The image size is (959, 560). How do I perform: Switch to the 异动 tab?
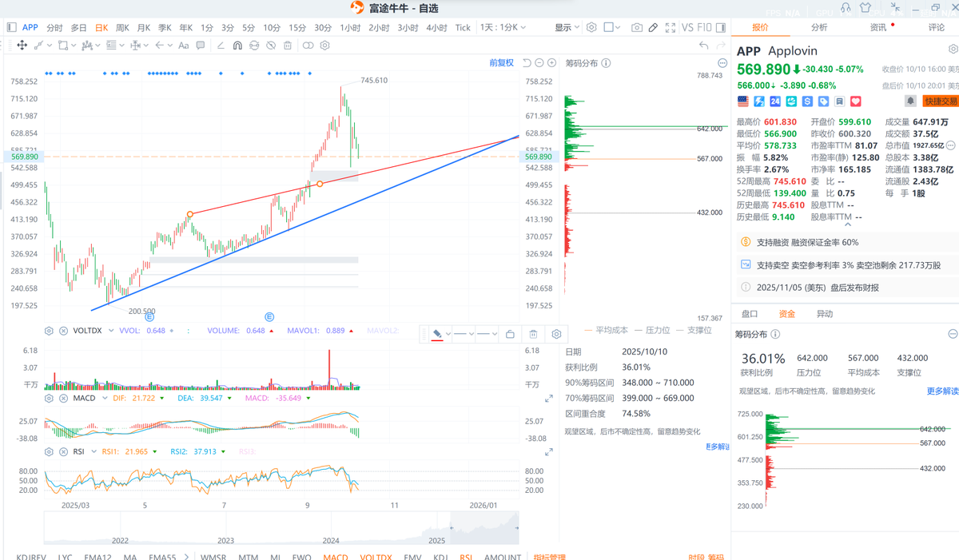tap(825, 314)
